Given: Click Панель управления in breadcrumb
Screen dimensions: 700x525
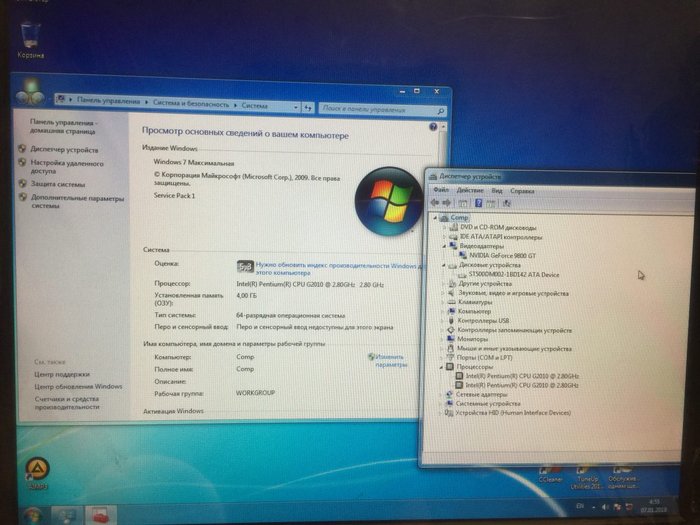Looking at the screenshot, I should tap(108, 101).
